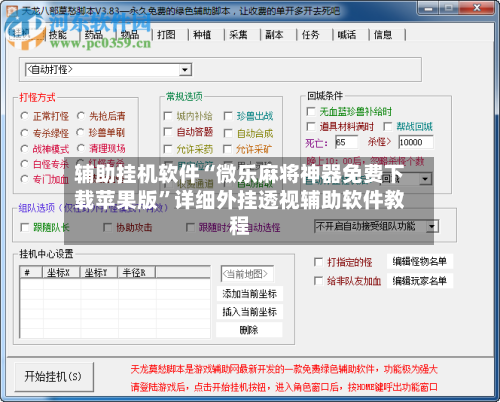Choose 珍兽单刷 radio option
500x402 pixels.
click(81, 132)
